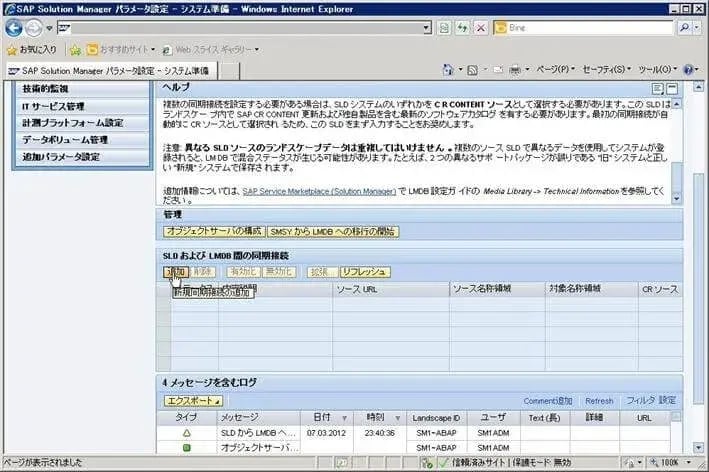The image size is (709, 472).
Task: Click the red stop loading icon
Action: 480,28
